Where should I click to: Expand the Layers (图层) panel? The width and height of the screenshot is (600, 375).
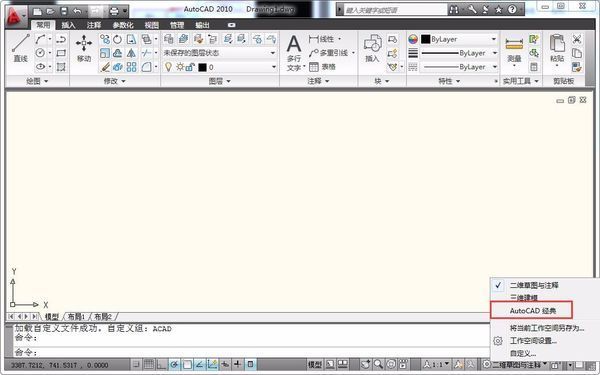click(220, 81)
